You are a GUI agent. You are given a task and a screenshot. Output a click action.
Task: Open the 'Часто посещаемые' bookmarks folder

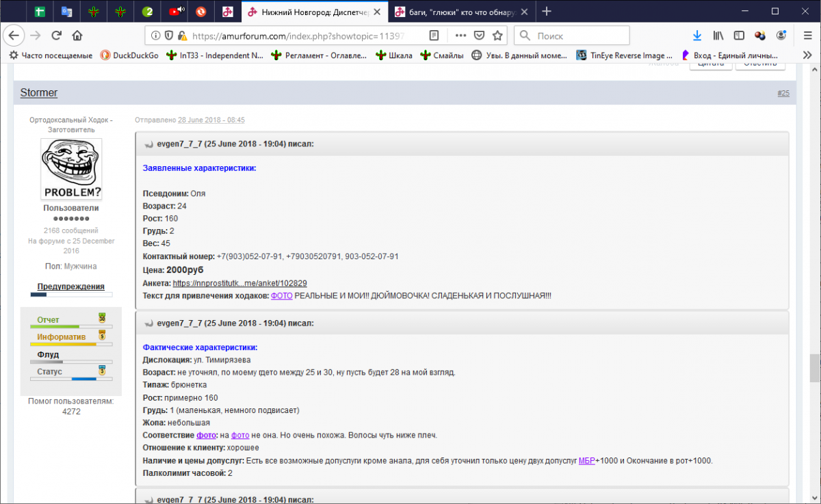[x=50, y=55]
